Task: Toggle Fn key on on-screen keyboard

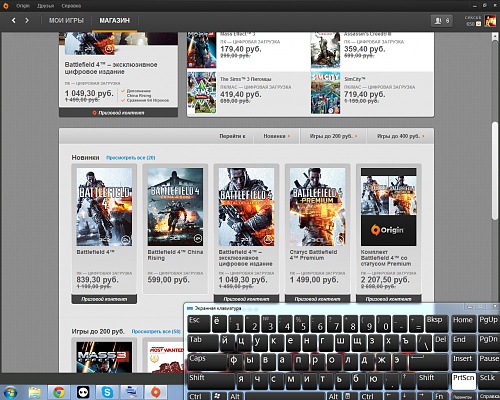Action: [x=440, y=396]
